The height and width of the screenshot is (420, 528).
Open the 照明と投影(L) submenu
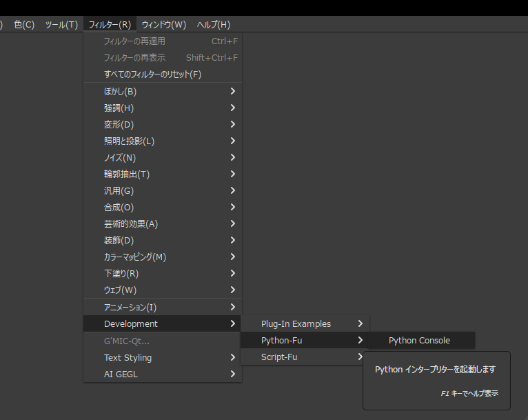pos(162,141)
